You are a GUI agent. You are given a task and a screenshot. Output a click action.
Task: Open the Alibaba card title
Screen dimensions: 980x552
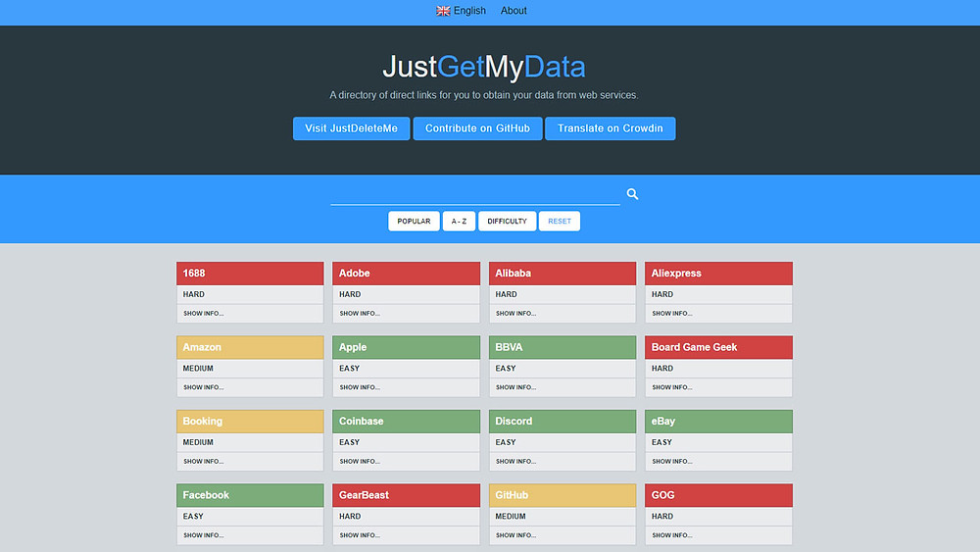pos(563,274)
